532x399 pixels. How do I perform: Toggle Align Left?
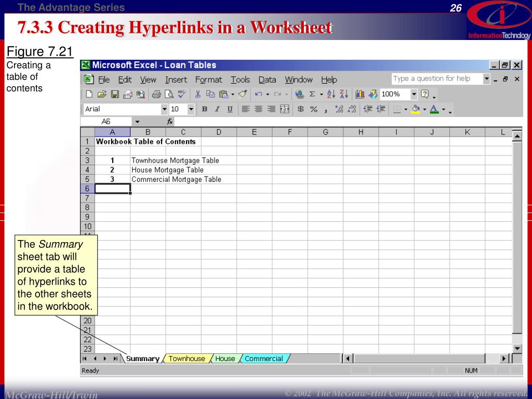246,109
